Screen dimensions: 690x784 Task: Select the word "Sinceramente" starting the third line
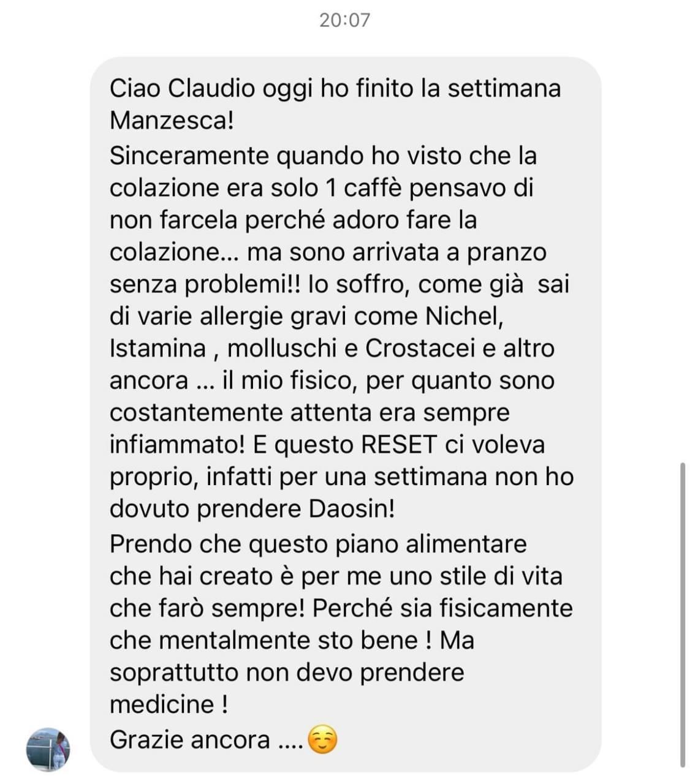point(189,156)
